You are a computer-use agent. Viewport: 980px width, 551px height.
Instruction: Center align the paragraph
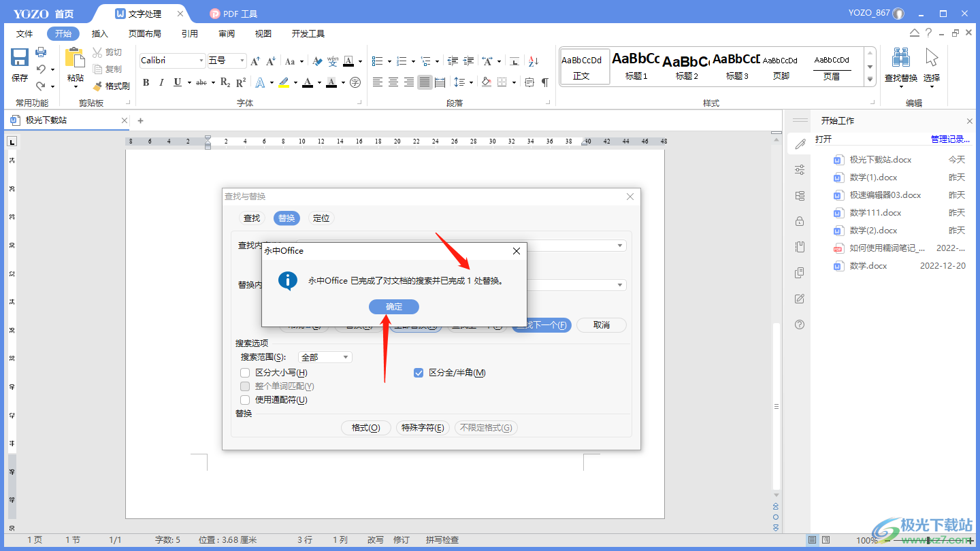point(393,82)
